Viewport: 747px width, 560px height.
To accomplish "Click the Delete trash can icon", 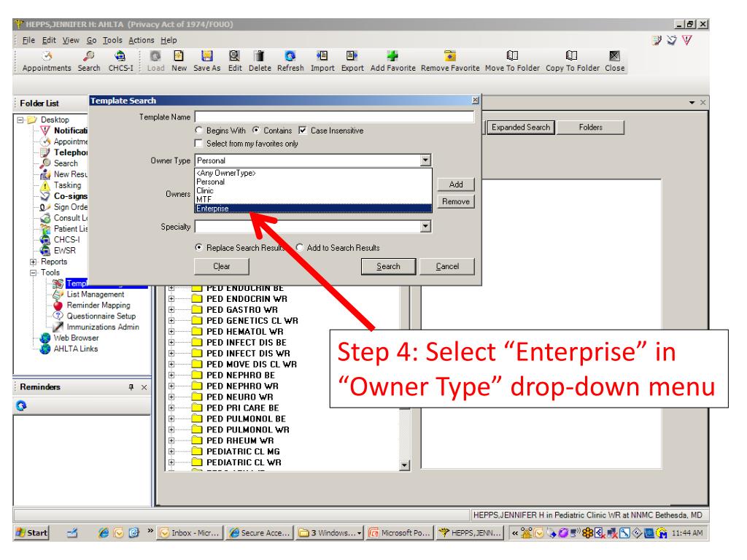I will [x=260, y=61].
